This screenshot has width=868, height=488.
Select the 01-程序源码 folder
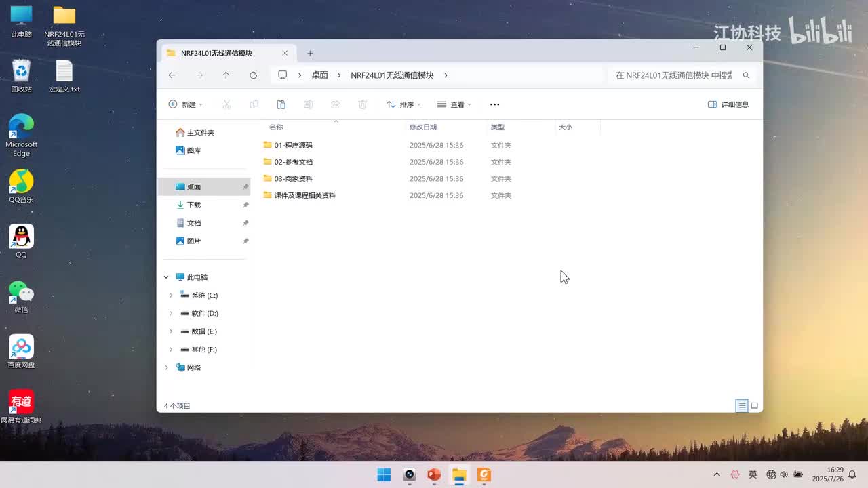pyautogui.click(x=293, y=145)
